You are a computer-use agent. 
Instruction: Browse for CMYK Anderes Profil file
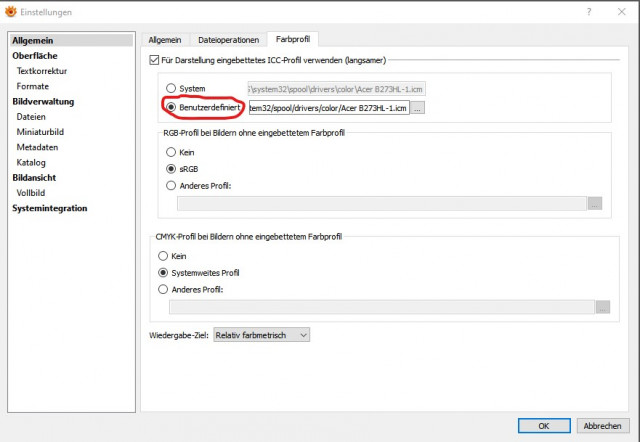(x=603, y=307)
